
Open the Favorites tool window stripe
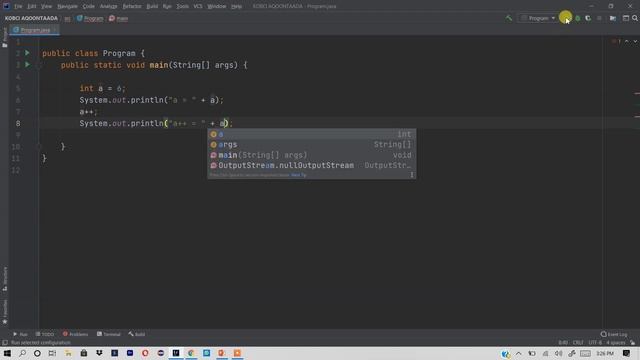(x=4, y=312)
